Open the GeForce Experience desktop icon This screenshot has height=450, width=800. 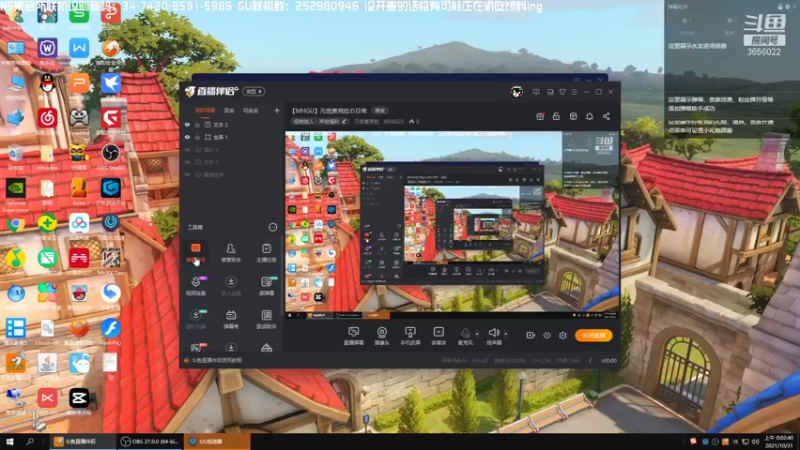[x=15, y=194]
